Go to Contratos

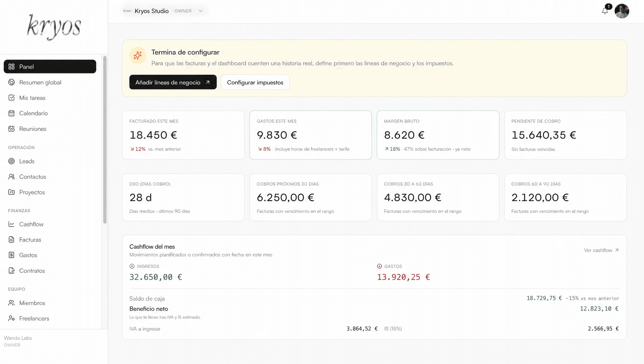pyautogui.click(x=50, y=270)
